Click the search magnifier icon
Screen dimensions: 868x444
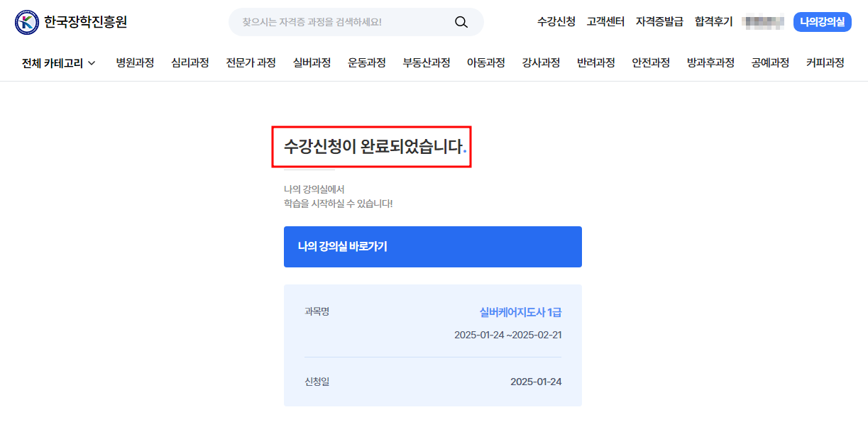tap(461, 22)
